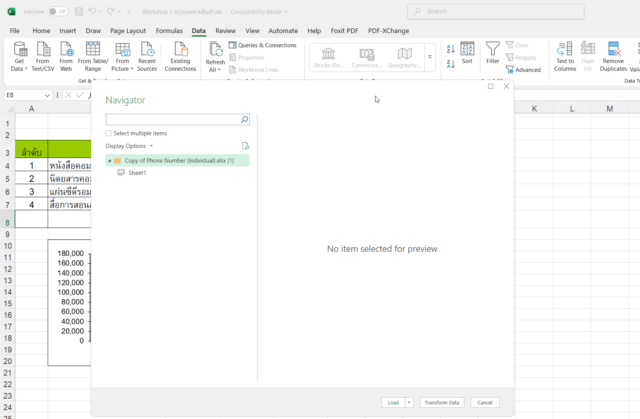Open the From Picture dropdown arrow

click(x=132, y=69)
